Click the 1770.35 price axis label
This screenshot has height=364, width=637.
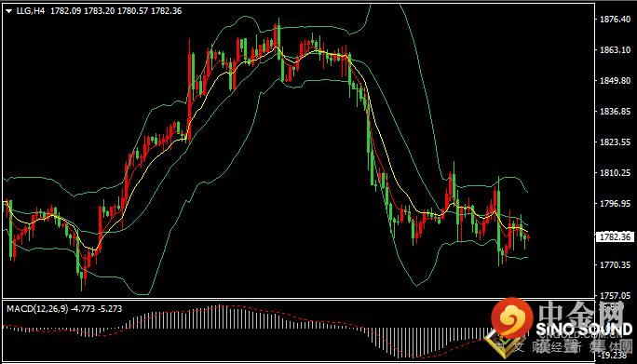pos(615,265)
